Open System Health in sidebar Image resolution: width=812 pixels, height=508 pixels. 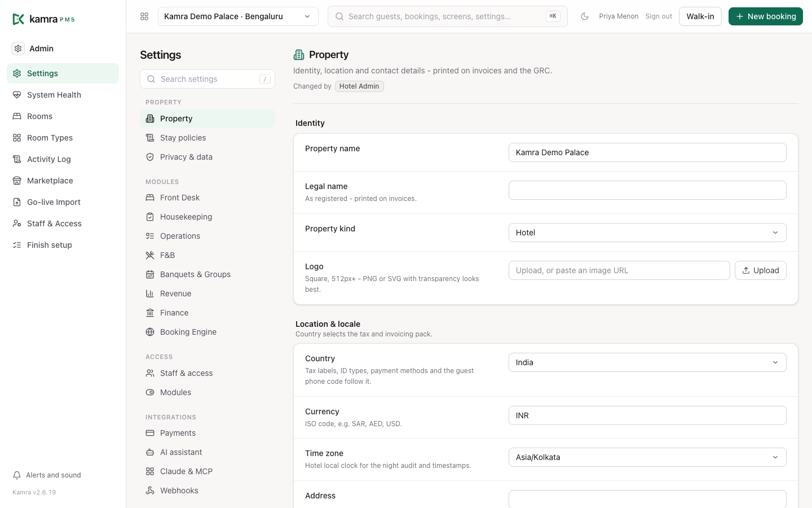pyautogui.click(x=63, y=95)
